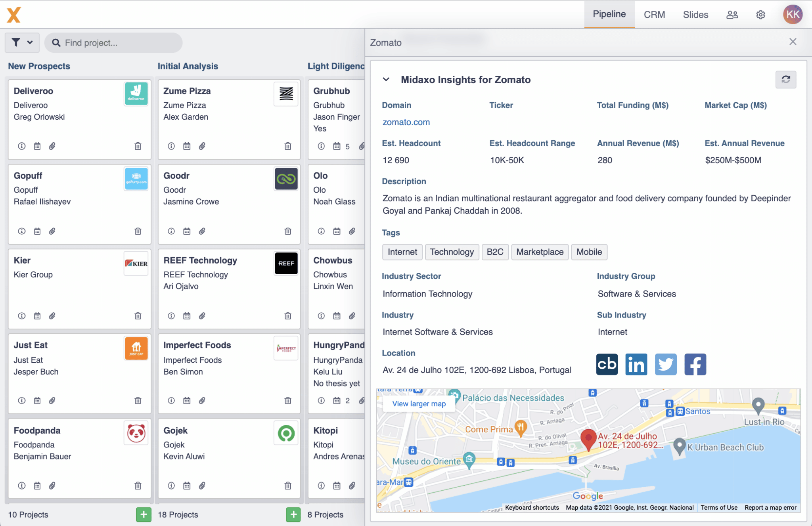
Task: Switch to the CRM tab
Action: coord(654,15)
